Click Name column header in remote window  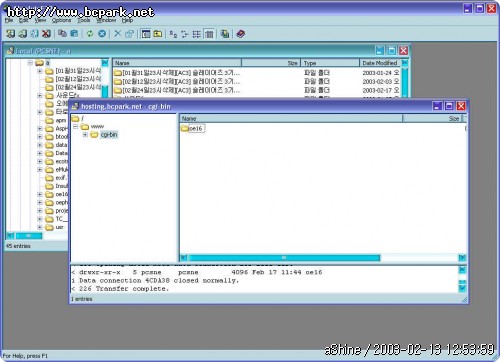(291, 119)
